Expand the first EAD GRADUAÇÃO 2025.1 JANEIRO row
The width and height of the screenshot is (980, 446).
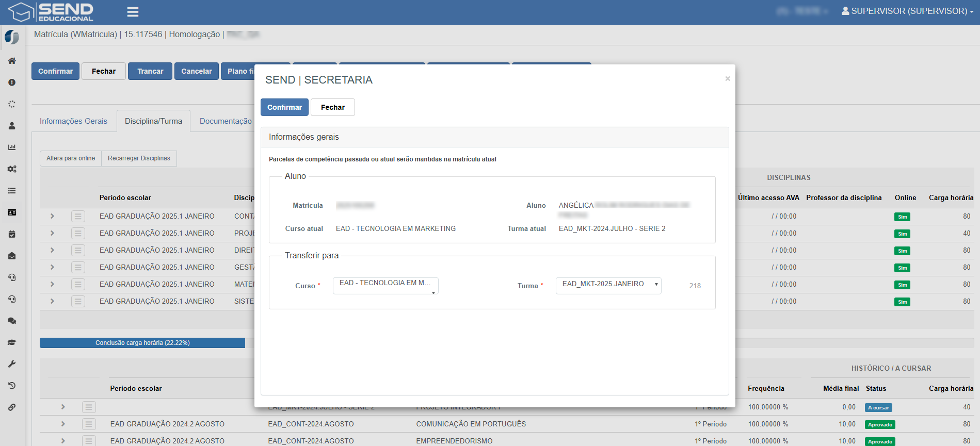coord(52,216)
